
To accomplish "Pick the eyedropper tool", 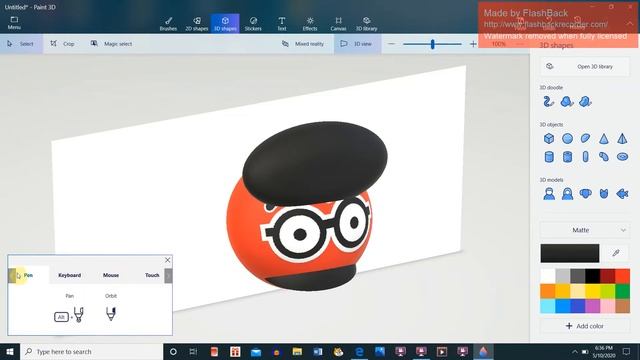I will 616,253.
